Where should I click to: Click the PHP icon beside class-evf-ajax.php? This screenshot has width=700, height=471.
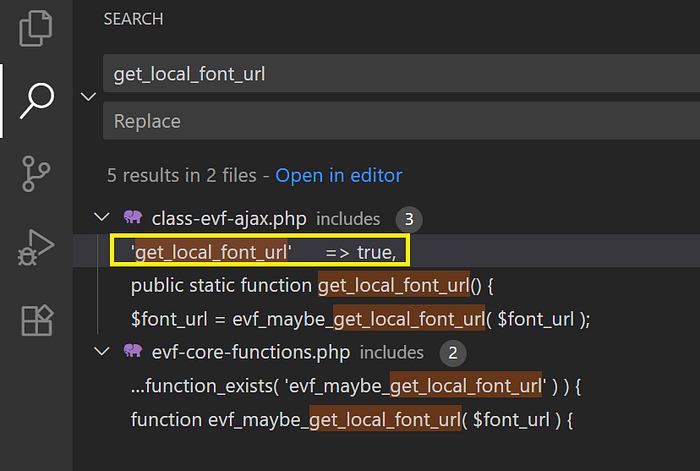(132, 218)
